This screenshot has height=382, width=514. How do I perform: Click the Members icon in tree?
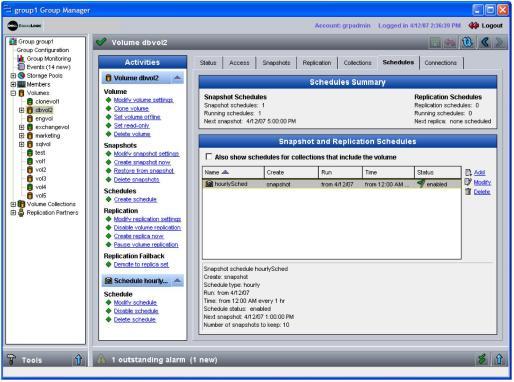pyautogui.click(x=21, y=84)
